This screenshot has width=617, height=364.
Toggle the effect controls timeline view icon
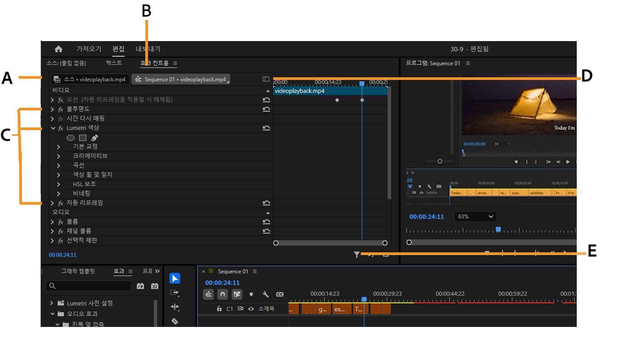266,79
